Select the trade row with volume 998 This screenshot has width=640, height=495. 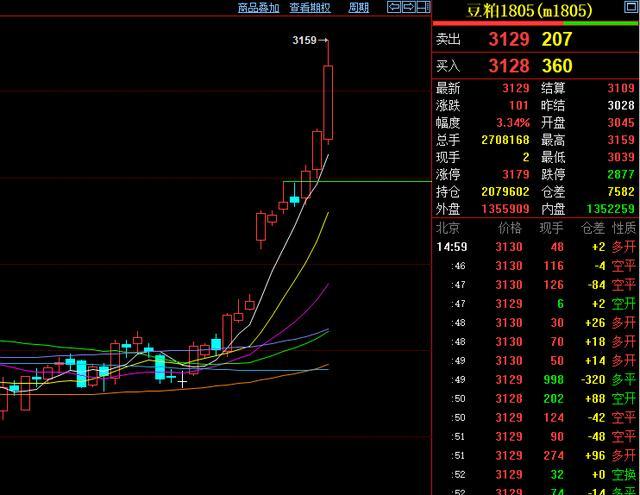[x=535, y=379]
